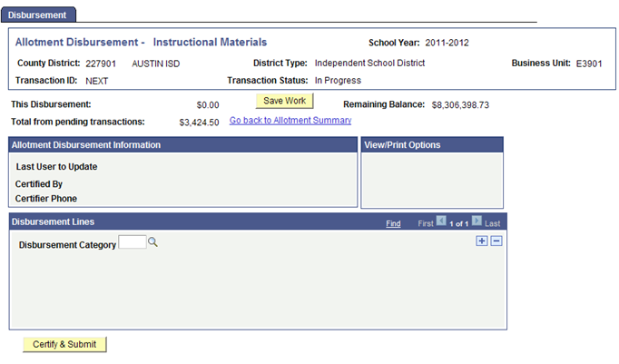Delete the current disbursement line row
The height and width of the screenshot is (364, 619).
pyautogui.click(x=496, y=241)
